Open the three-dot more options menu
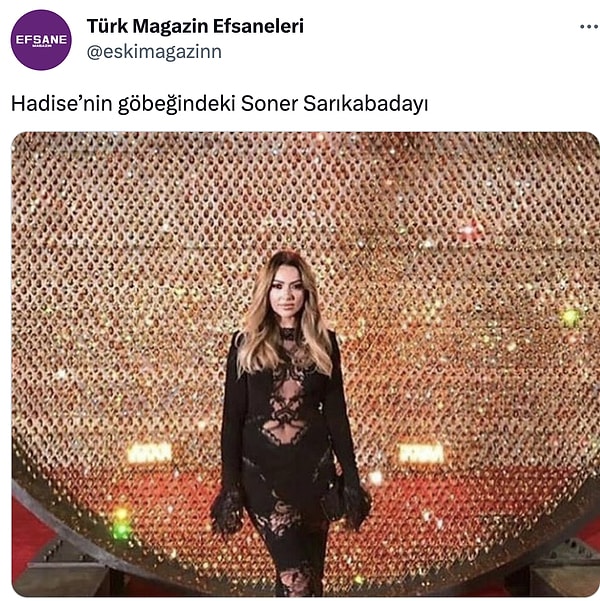The height and width of the screenshot is (601, 600). tap(590, 26)
